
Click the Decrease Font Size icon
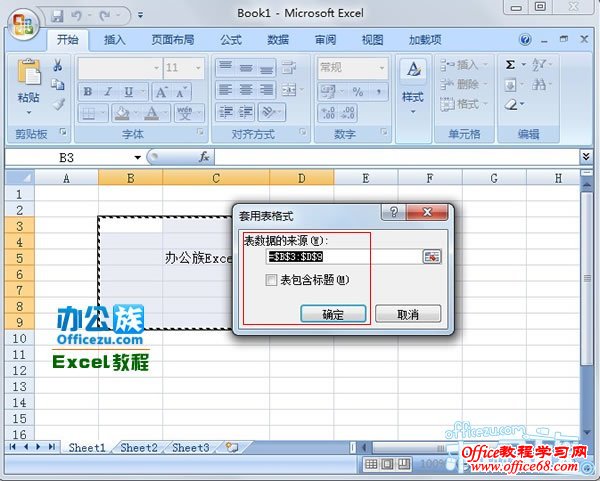pos(181,92)
